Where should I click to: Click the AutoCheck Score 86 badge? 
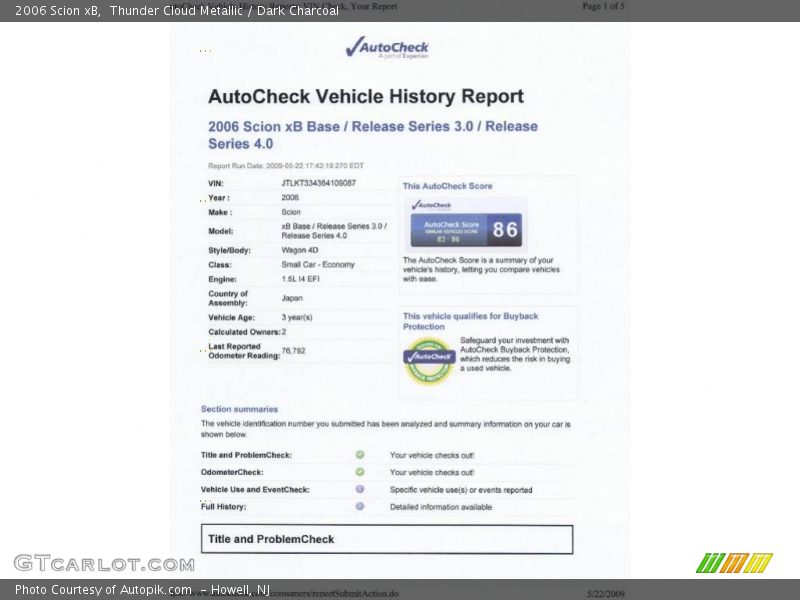click(x=466, y=230)
